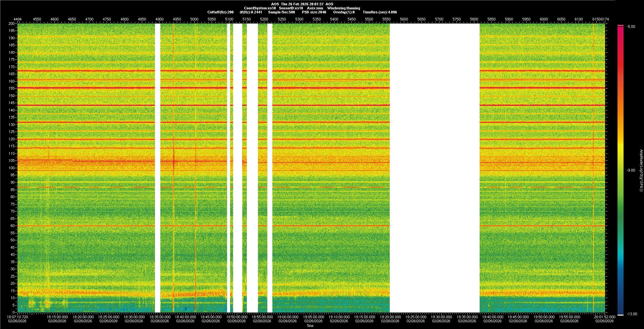The image size is (644, 329).
Task: Click the 5700 tick on top axis
Action: pyautogui.click(x=439, y=19)
